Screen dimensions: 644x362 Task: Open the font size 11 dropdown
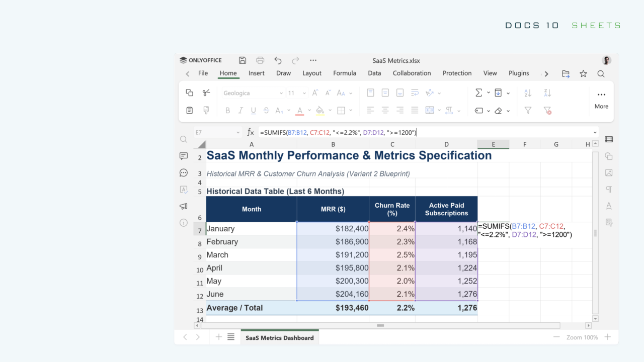pos(304,94)
